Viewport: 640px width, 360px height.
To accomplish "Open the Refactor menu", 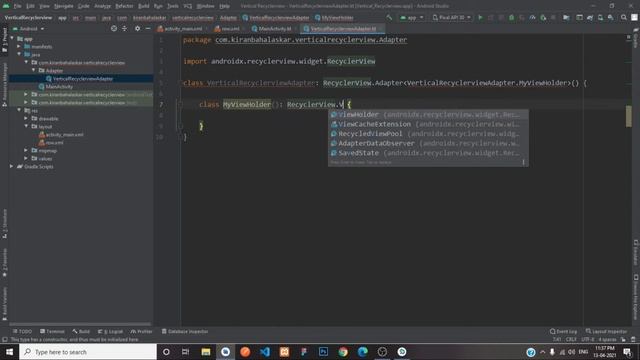I will [124, 6].
